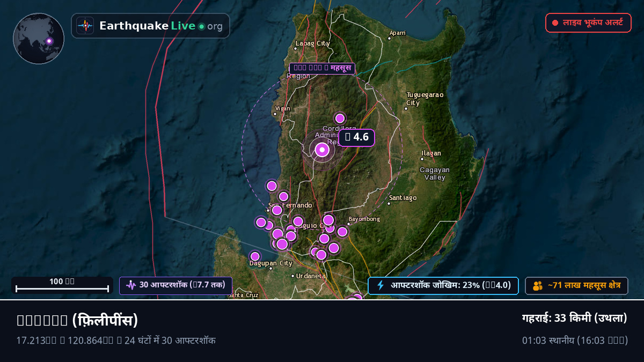This screenshot has height=362, width=644.
Task: Click the लाइव भूकंप अलर्ट badge
Action: [588, 23]
